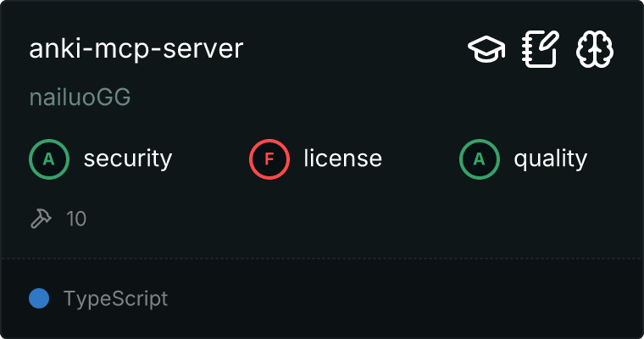Click the hammer tools icon
The height and width of the screenshot is (339, 644).
click(x=40, y=219)
